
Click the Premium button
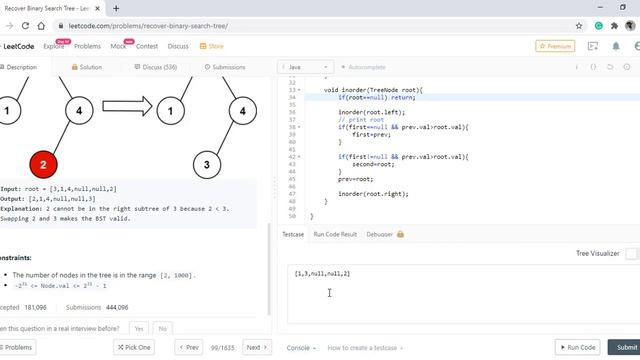(x=555, y=46)
